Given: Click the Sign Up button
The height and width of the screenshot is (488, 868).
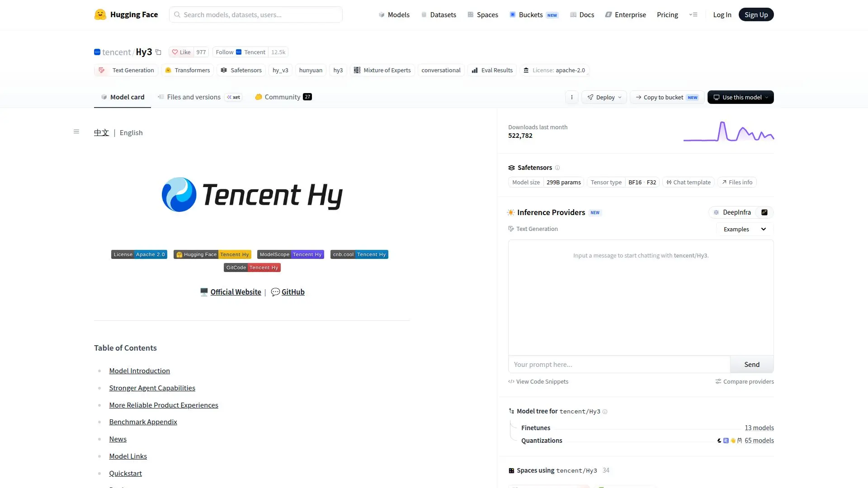Looking at the screenshot, I should pos(756,14).
